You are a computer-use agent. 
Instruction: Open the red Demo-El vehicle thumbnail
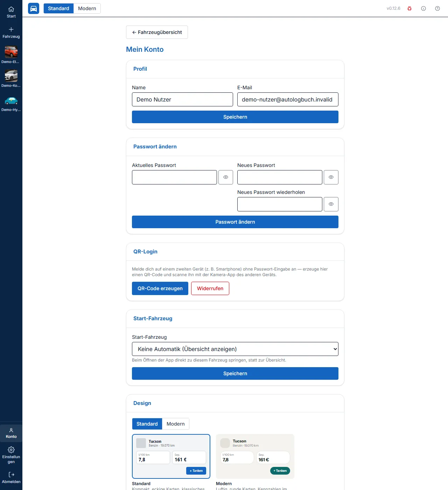(11, 52)
